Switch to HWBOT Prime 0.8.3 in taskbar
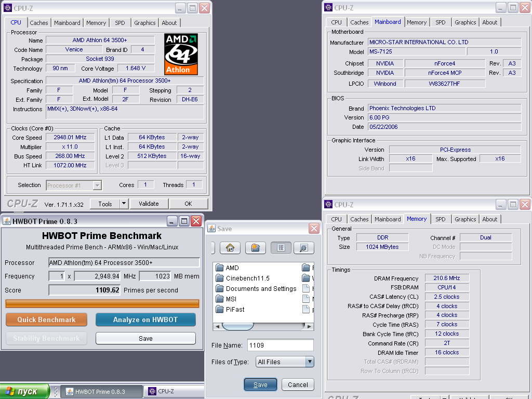Viewport: 532px width, 399px height. (x=101, y=392)
